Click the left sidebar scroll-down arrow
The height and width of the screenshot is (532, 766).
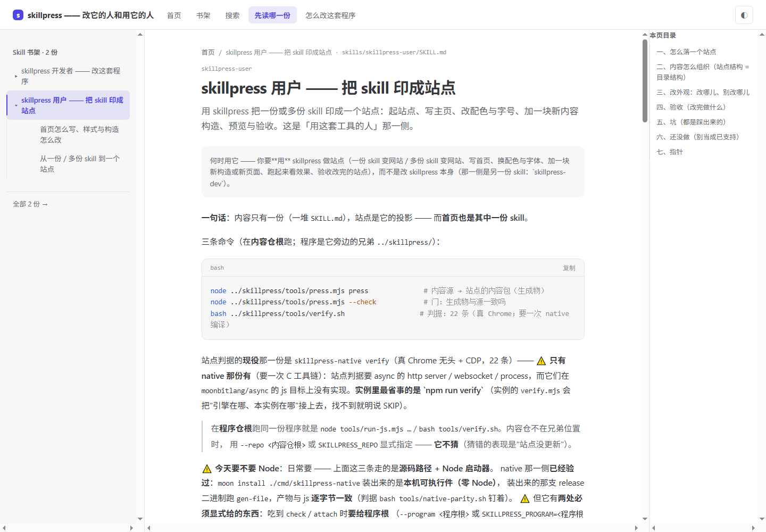[x=140, y=519]
